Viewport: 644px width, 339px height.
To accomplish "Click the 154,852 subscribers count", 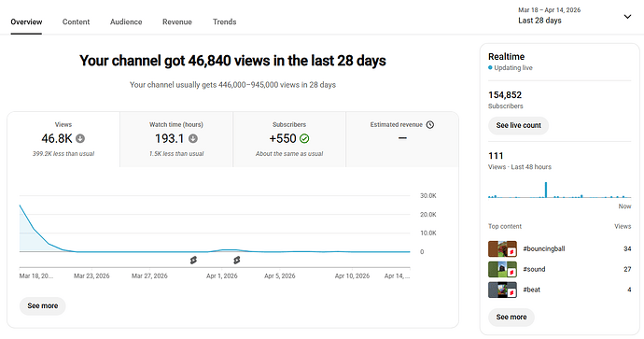I will (x=505, y=95).
